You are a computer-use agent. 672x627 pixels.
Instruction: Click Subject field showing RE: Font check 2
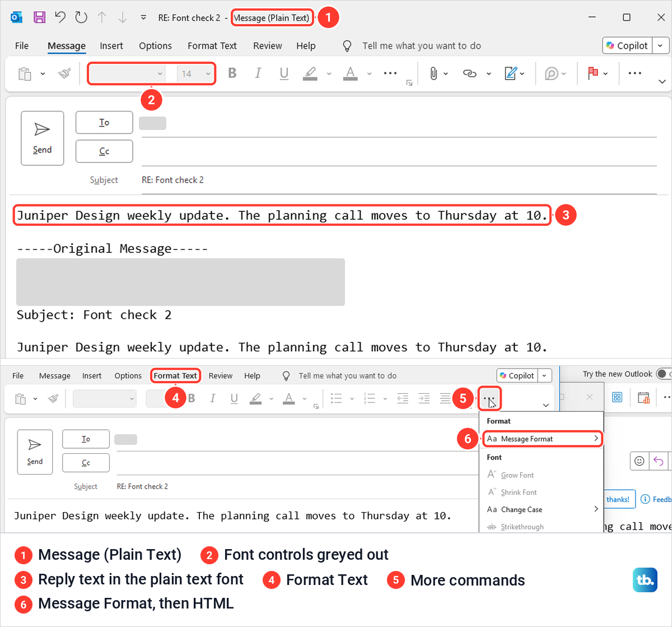[x=399, y=180]
